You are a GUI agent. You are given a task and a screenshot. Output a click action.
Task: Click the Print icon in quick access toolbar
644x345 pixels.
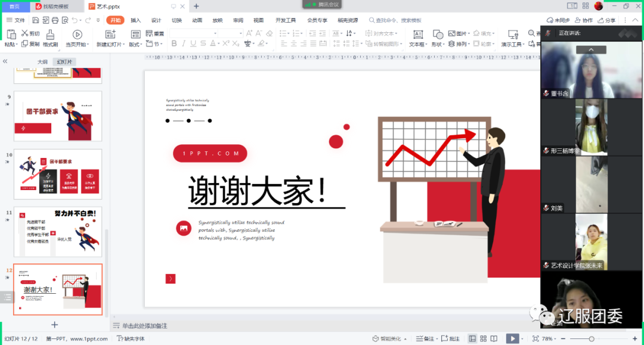coord(55,20)
